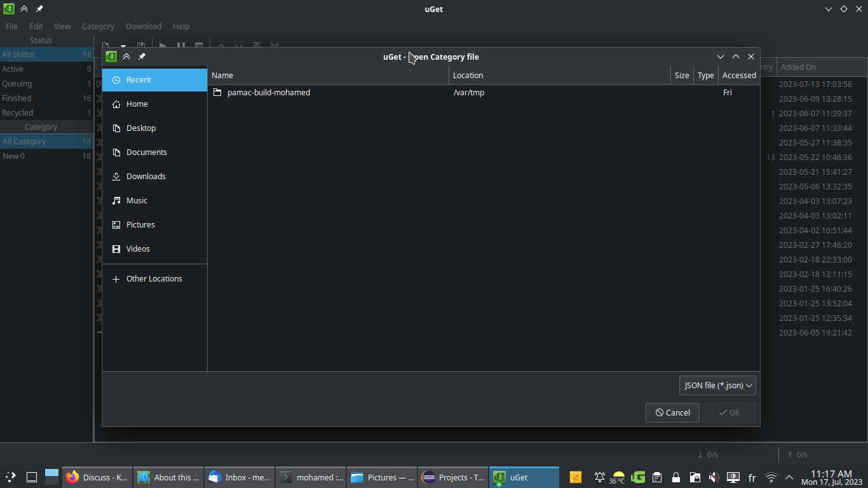Open the View menu in uGet
This screenshot has width=868, height=488.
62,27
